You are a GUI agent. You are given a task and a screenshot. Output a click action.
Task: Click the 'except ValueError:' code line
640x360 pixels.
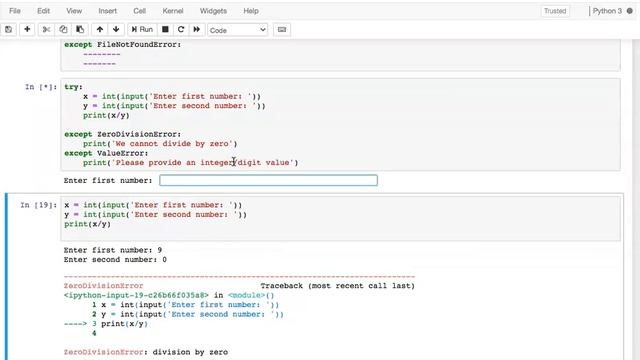(x=106, y=153)
